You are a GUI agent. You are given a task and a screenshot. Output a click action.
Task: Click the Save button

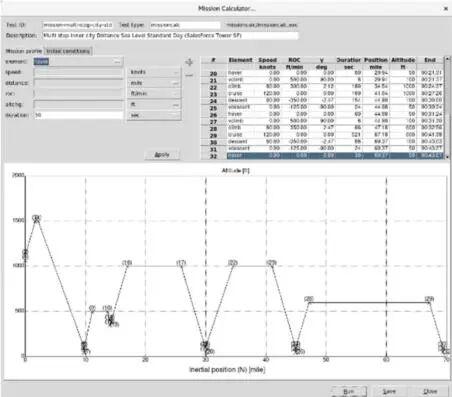coord(389,391)
